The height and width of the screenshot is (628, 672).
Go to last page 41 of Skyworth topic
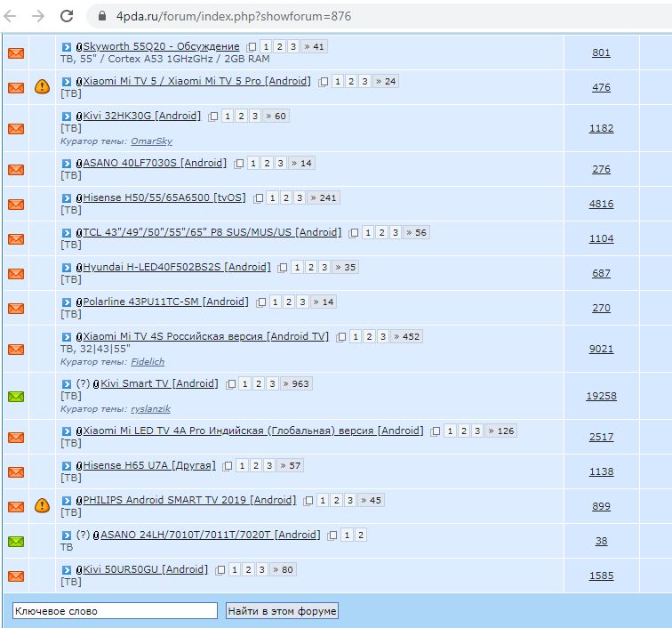[314, 47]
